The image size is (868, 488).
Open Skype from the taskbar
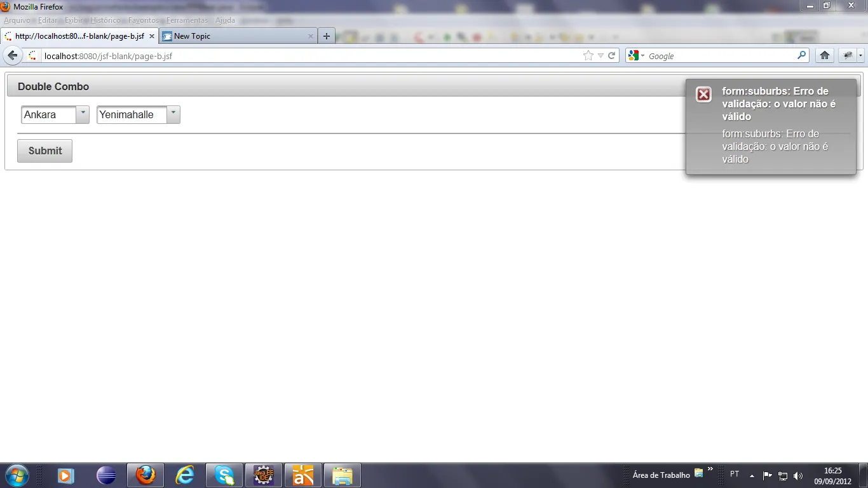[x=224, y=475]
